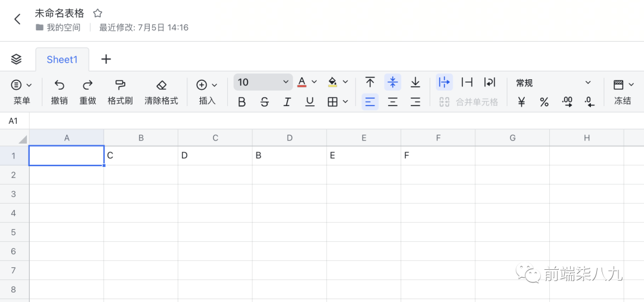Switch to the Sheet1 tab
This screenshot has height=302, width=644.
pos(62,60)
